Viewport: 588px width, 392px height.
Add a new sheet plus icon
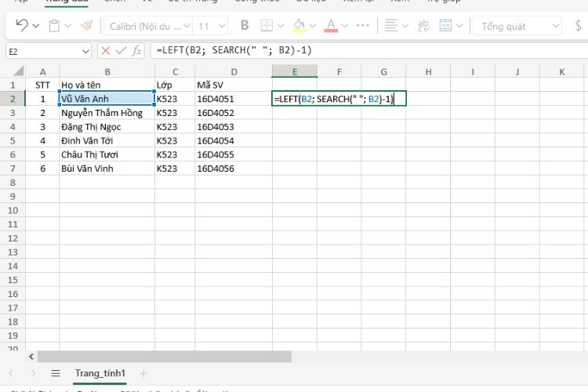143,373
